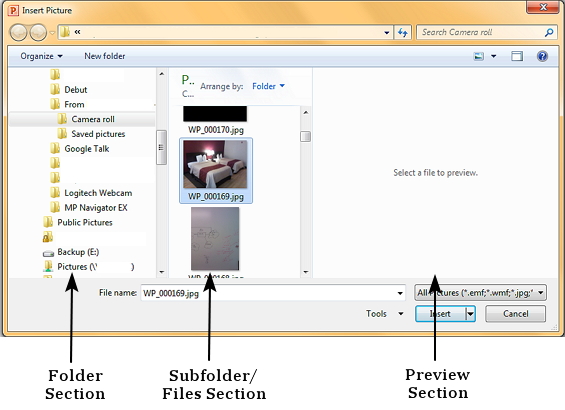
Task: Expand the address bar path dropdown
Action: click(x=387, y=32)
